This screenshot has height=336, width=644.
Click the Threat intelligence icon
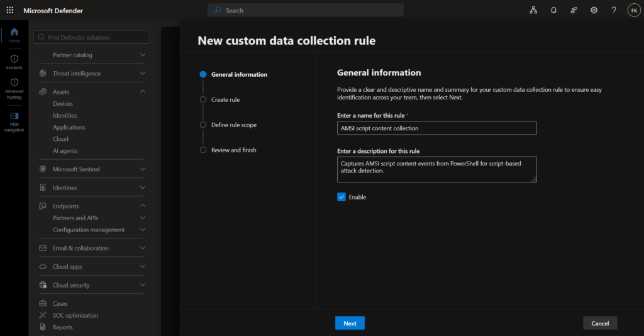[43, 73]
